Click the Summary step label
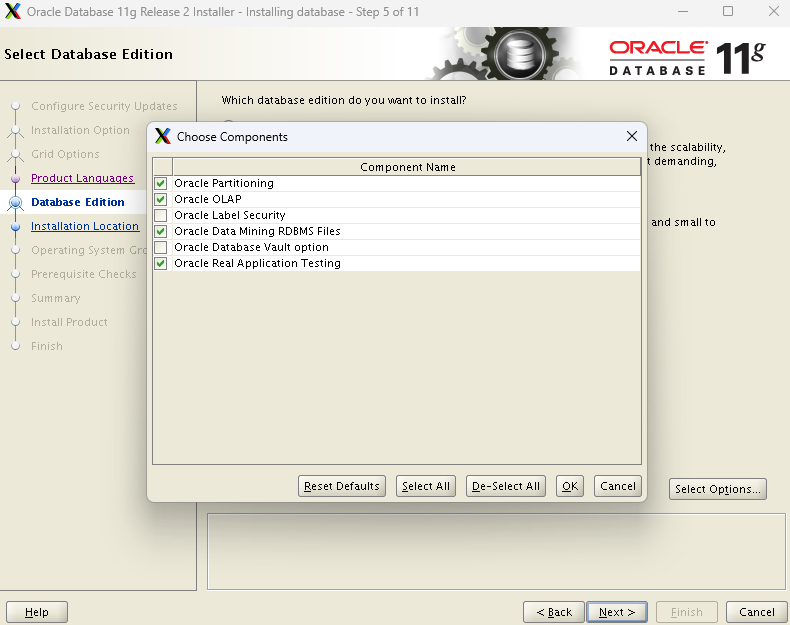 tap(55, 298)
